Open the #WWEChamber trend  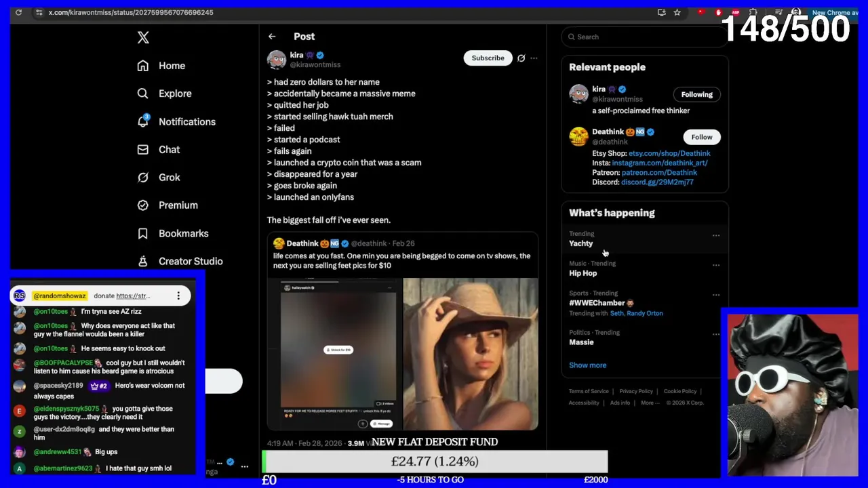(x=597, y=303)
